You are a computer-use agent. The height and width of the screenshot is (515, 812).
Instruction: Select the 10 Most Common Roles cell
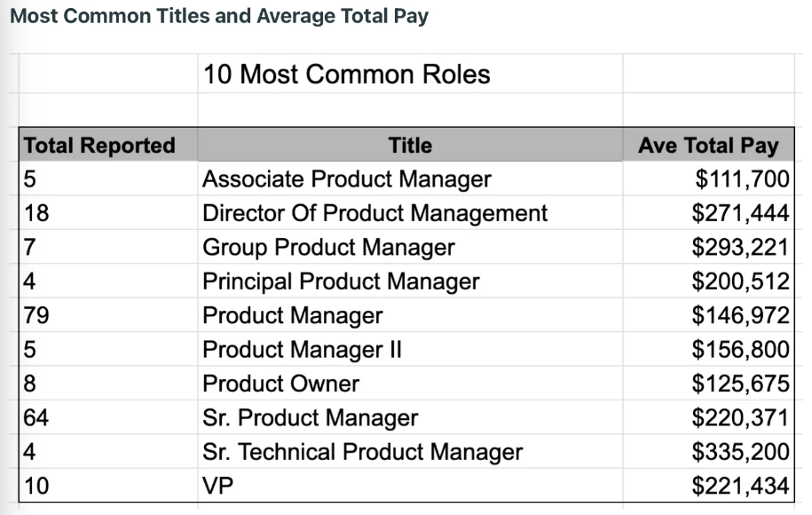(410, 74)
